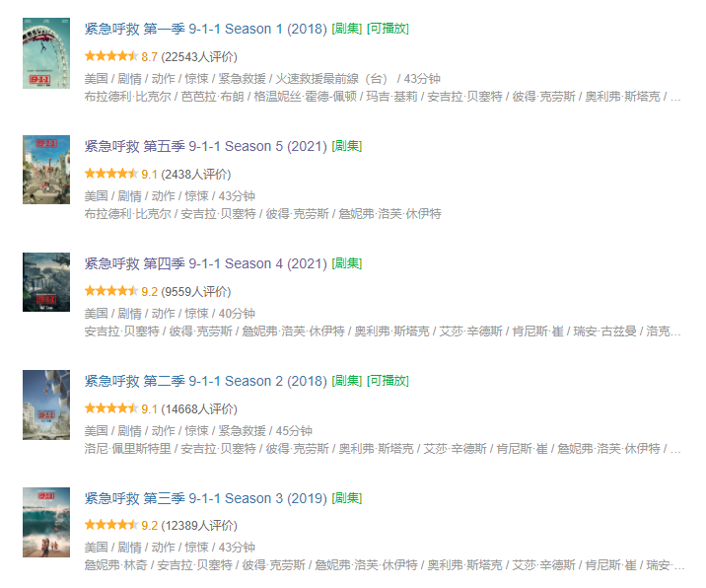Viewport: 706px width, 588px height.
Task: Open title link 9-1-1 Season 2 (2018)
Action: [206, 381]
